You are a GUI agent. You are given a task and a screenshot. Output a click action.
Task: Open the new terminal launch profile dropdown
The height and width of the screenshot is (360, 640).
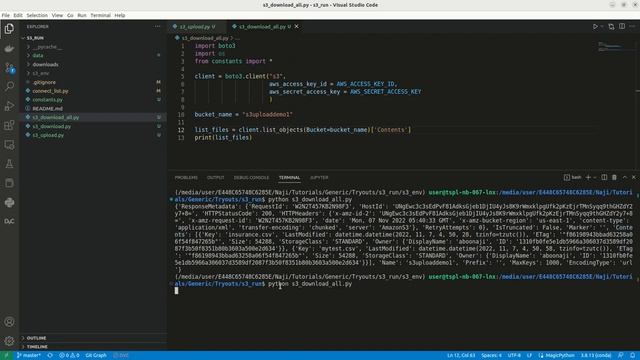pyautogui.click(x=594, y=178)
